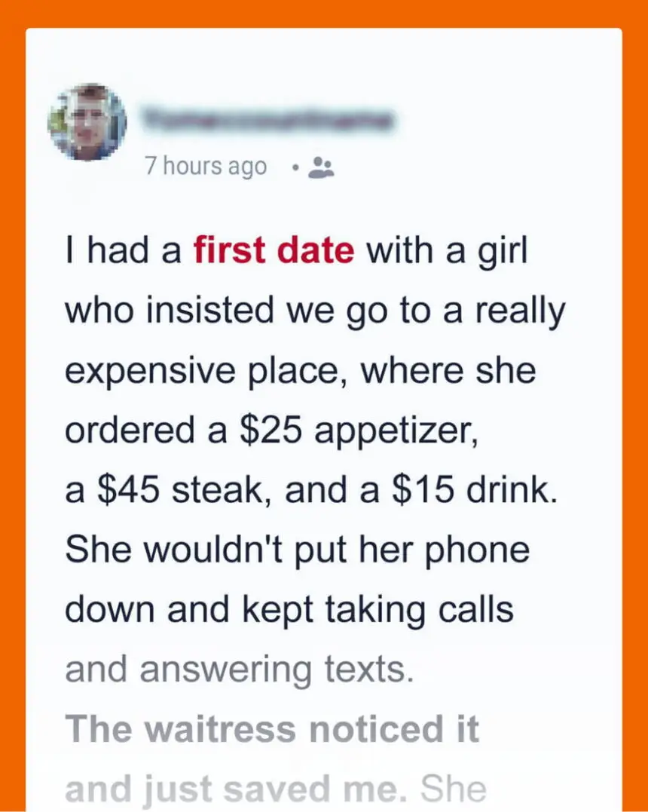Click the 'who insisted we go' line
648x812 pixels.
click(226, 311)
